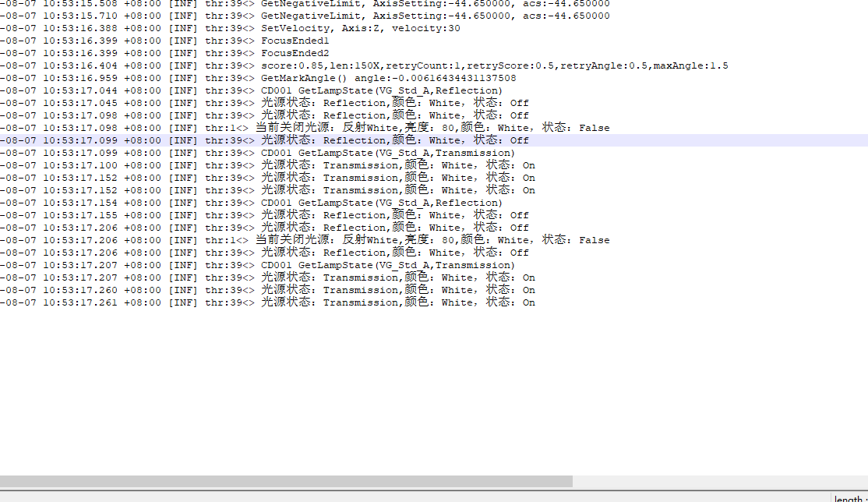868x502 pixels.
Task: Click the thr:1 line at 10:53:17.098
Action: 432,128
